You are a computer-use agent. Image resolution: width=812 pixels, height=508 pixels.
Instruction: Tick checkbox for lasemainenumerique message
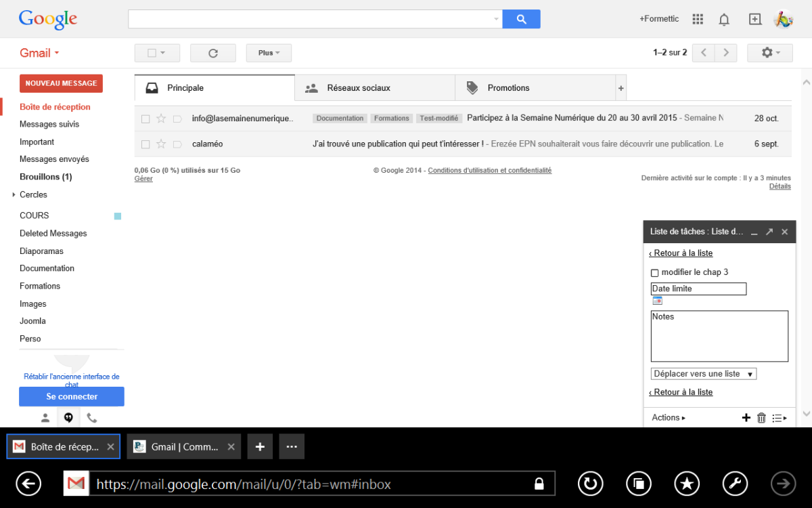click(x=145, y=119)
